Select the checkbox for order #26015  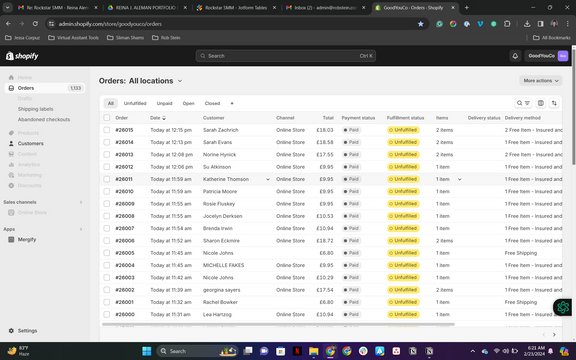[107, 130]
